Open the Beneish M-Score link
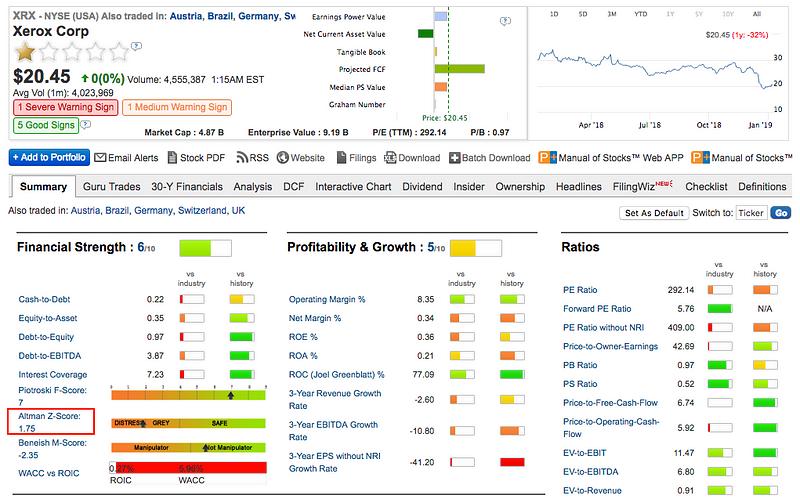The image size is (800, 502). tap(53, 448)
